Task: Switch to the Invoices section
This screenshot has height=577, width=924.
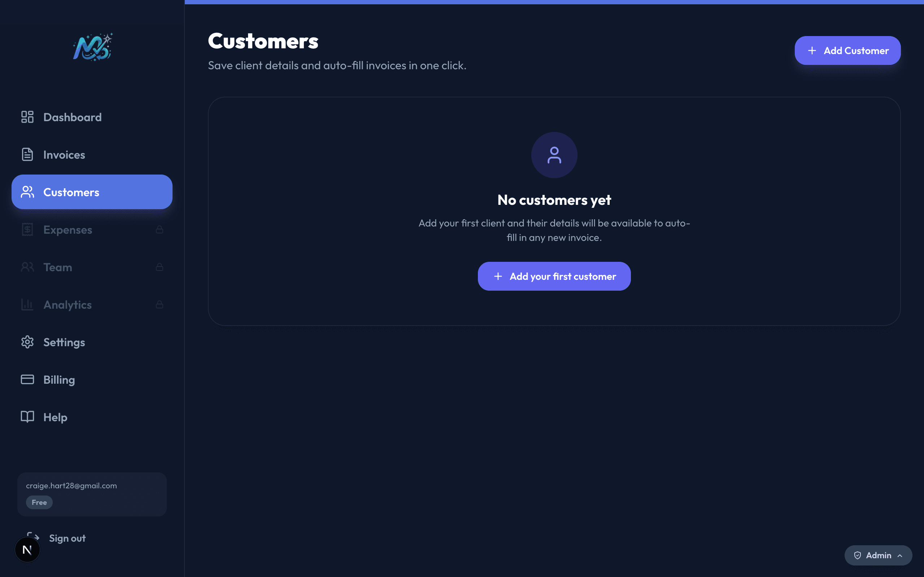Action: pyautogui.click(x=64, y=155)
